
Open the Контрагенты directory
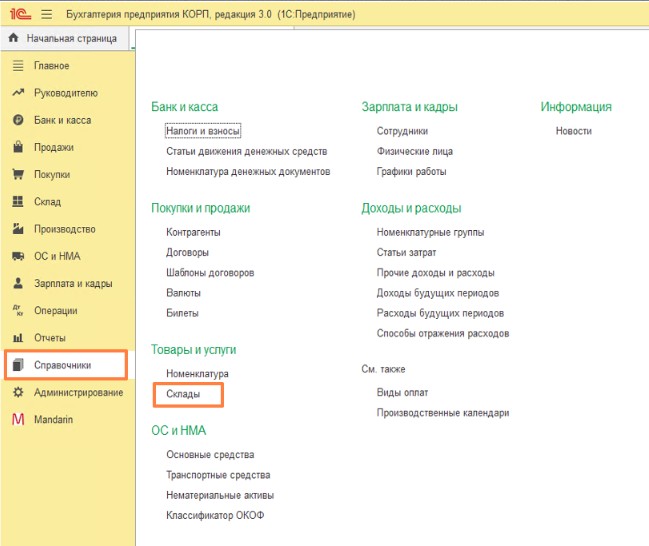point(193,232)
